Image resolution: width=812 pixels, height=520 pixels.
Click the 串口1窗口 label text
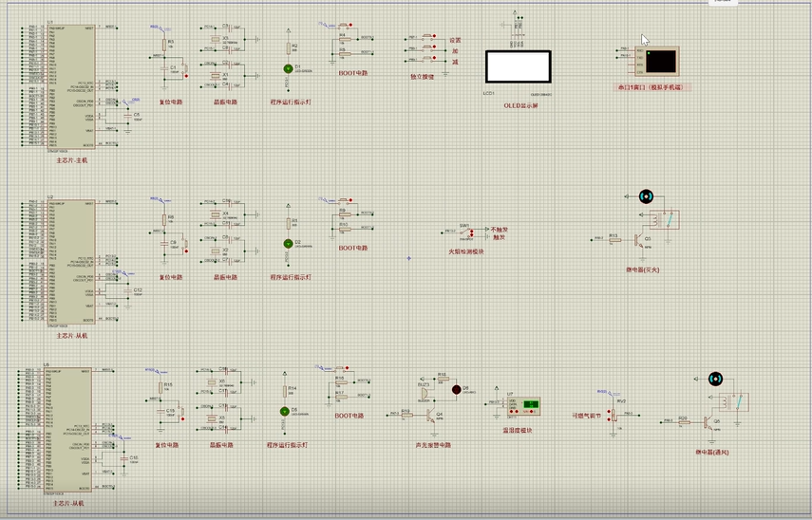(652, 87)
